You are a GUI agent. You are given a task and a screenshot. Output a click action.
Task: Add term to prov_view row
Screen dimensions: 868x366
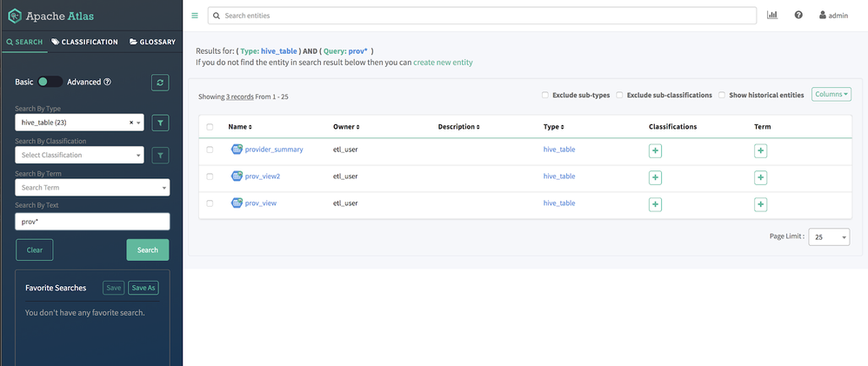pos(761,204)
